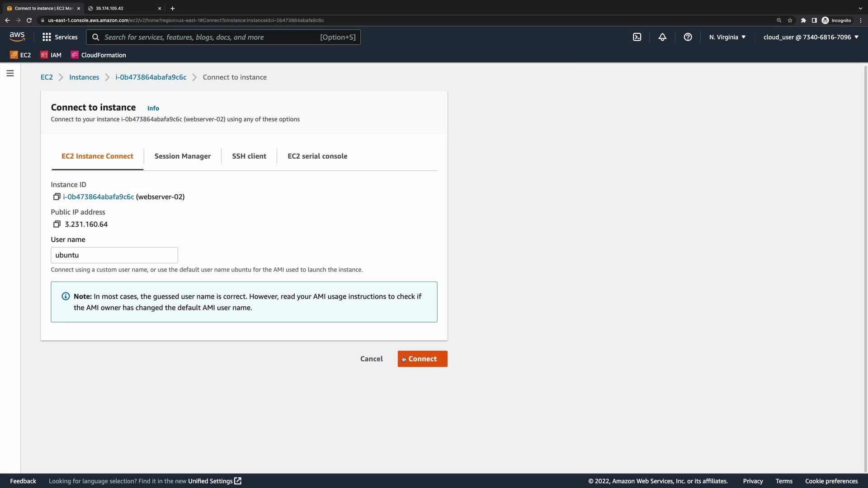868x488 pixels.
Task: Copy the public IP address icon
Action: pos(57,224)
